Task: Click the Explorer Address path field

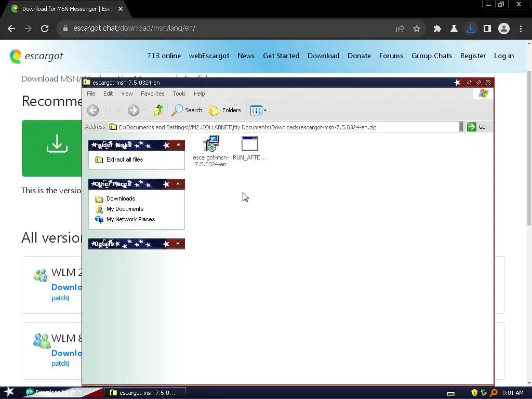Action: (283, 127)
